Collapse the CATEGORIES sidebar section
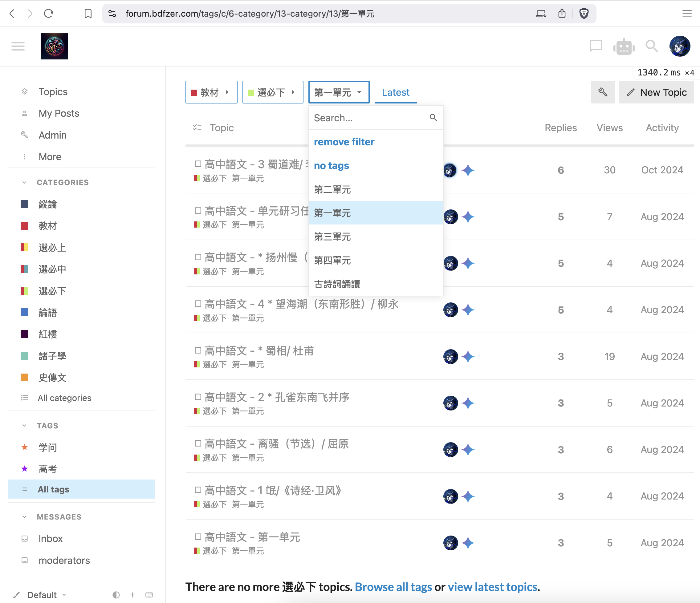The width and height of the screenshot is (700, 603). (24, 182)
